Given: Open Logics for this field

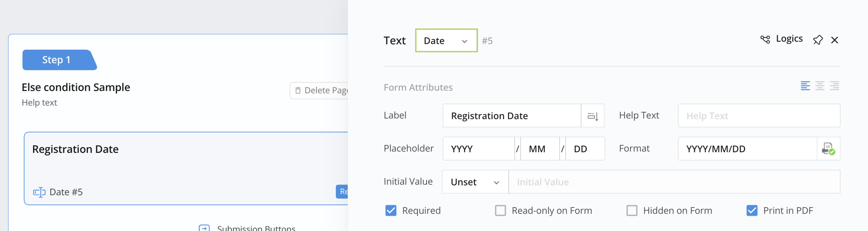Looking at the screenshot, I should [x=782, y=39].
